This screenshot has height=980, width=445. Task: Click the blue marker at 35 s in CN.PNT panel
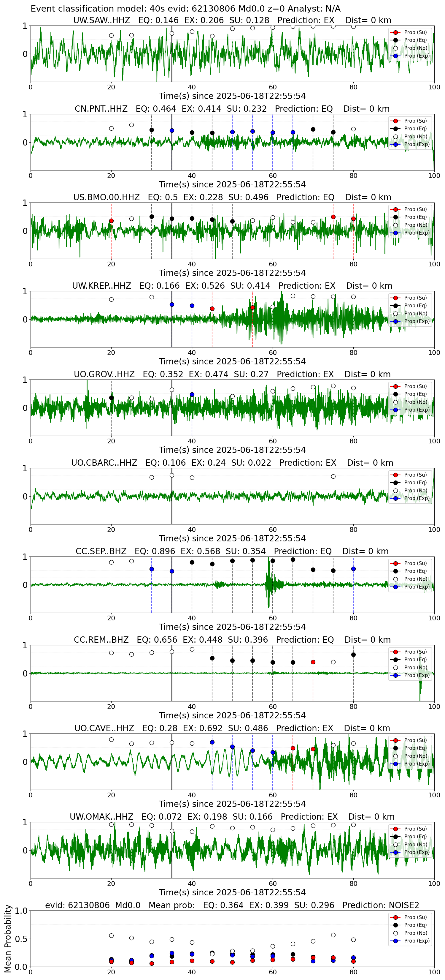tap(172, 130)
